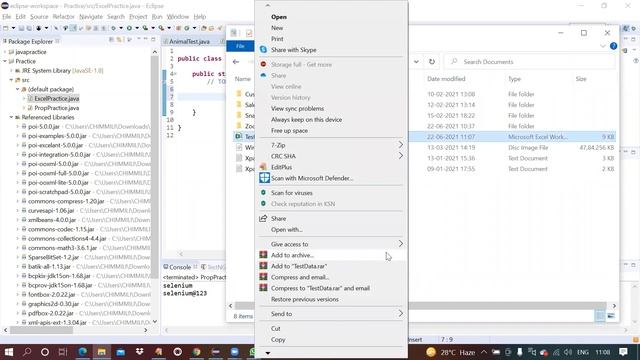Collapse the Referenced Libraries node
Viewport: 640px width, 360px height.
[11, 117]
